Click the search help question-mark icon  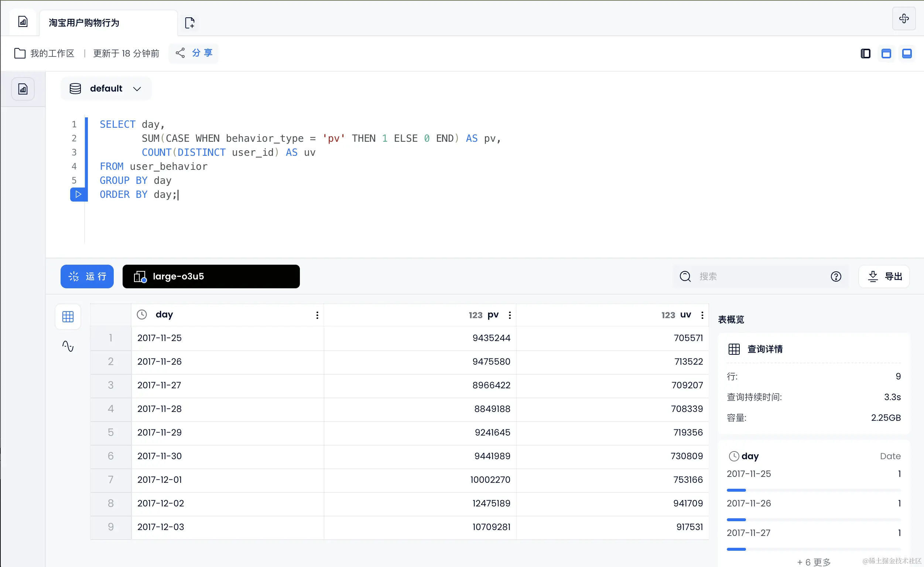point(835,276)
